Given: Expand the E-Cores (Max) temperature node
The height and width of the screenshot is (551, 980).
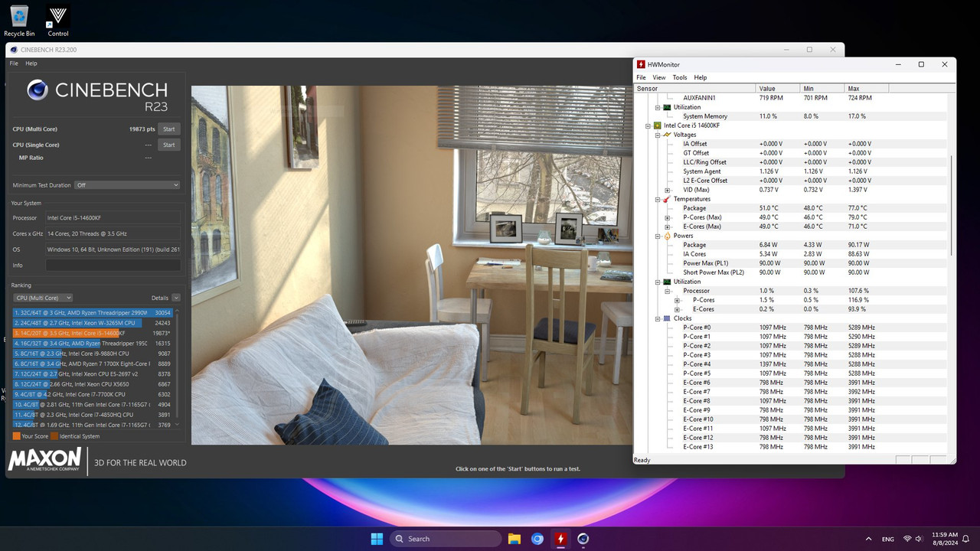Looking at the screenshot, I should [x=667, y=227].
